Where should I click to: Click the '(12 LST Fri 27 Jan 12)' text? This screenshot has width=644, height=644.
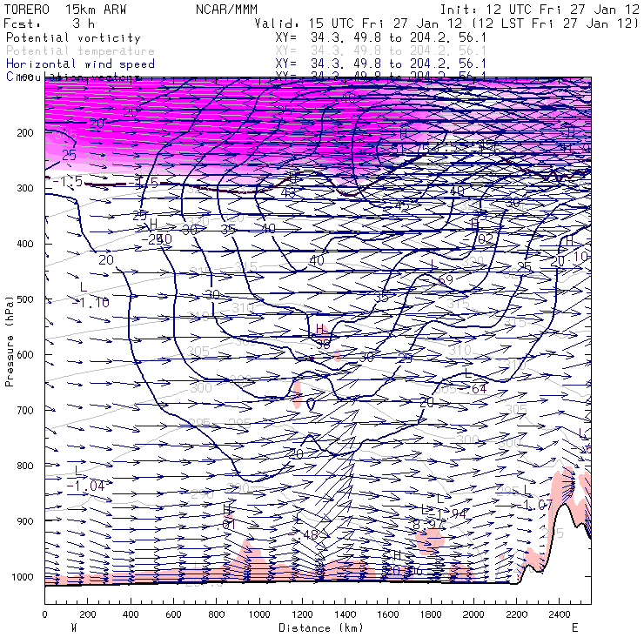[556, 23]
